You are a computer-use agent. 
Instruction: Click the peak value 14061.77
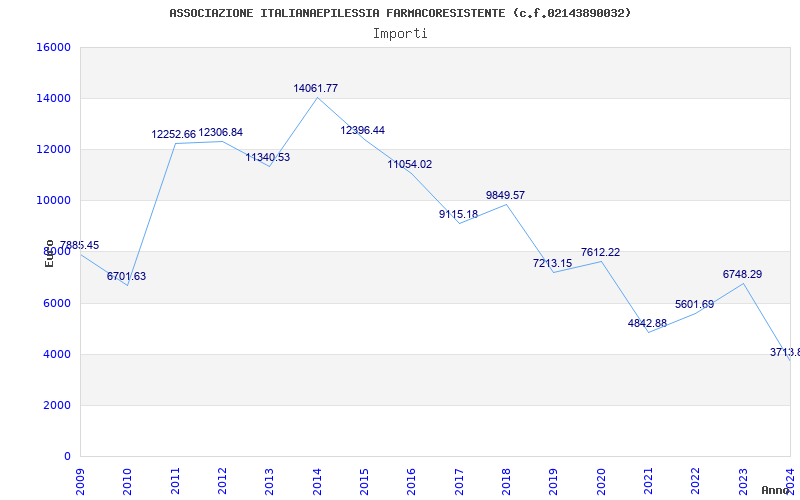click(315, 88)
